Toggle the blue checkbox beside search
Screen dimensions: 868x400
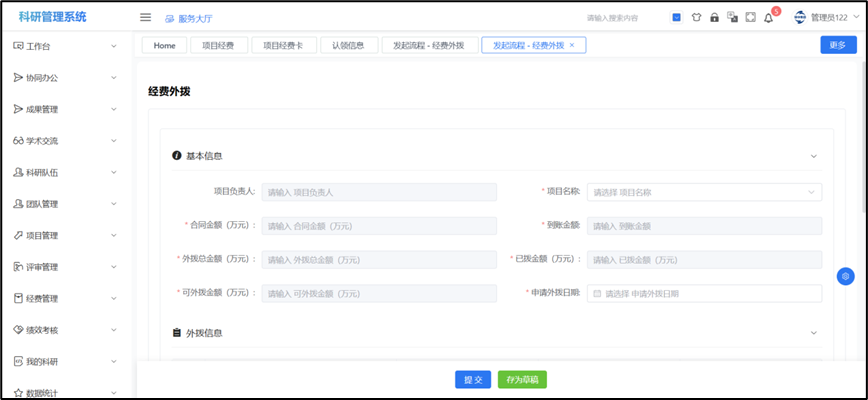pos(676,17)
